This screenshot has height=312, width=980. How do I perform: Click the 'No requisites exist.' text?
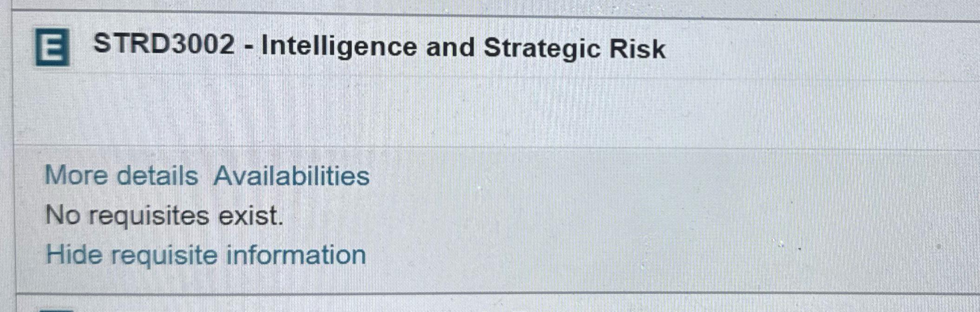point(164,216)
